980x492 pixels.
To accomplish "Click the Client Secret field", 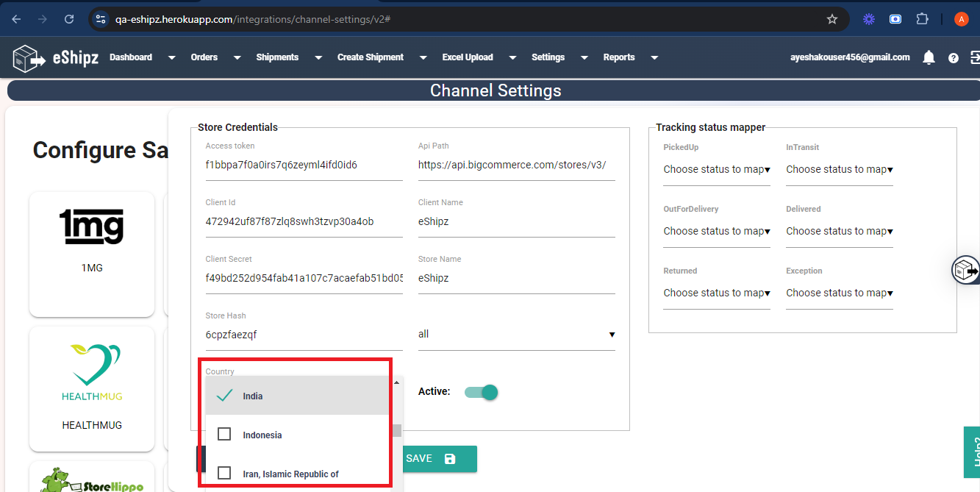I will click(x=304, y=279).
